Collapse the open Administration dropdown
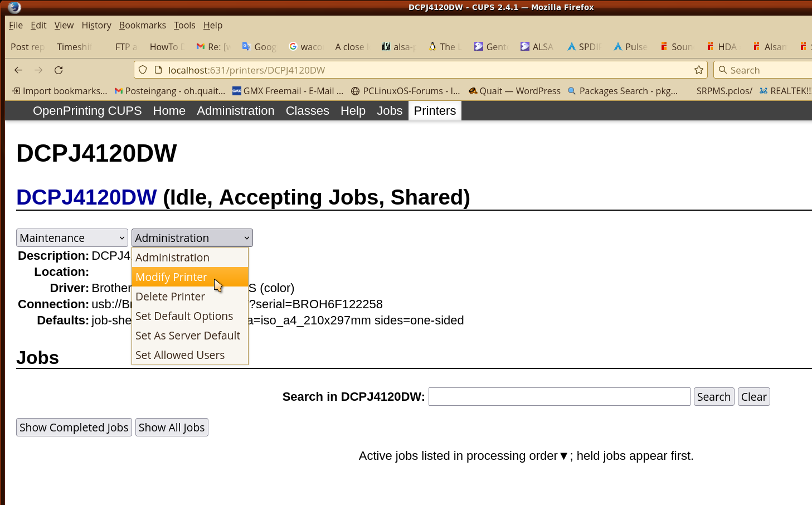This screenshot has width=812, height=505. [x=192, y=238]
